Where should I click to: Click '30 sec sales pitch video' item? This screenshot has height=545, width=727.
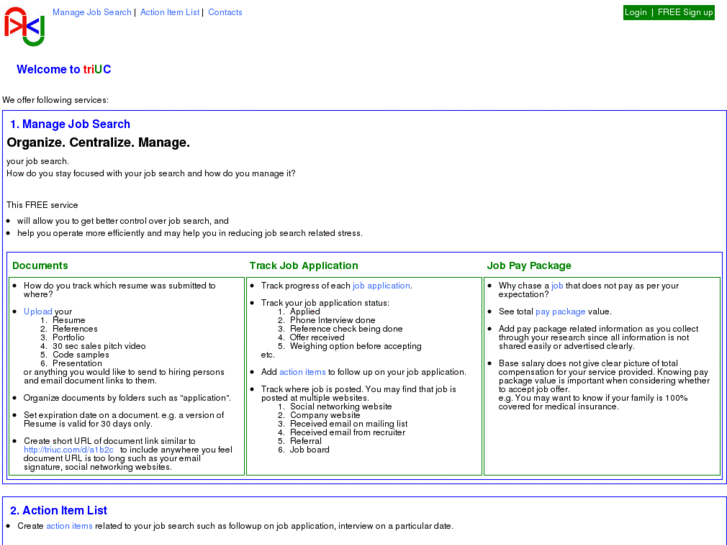[99, 346]
